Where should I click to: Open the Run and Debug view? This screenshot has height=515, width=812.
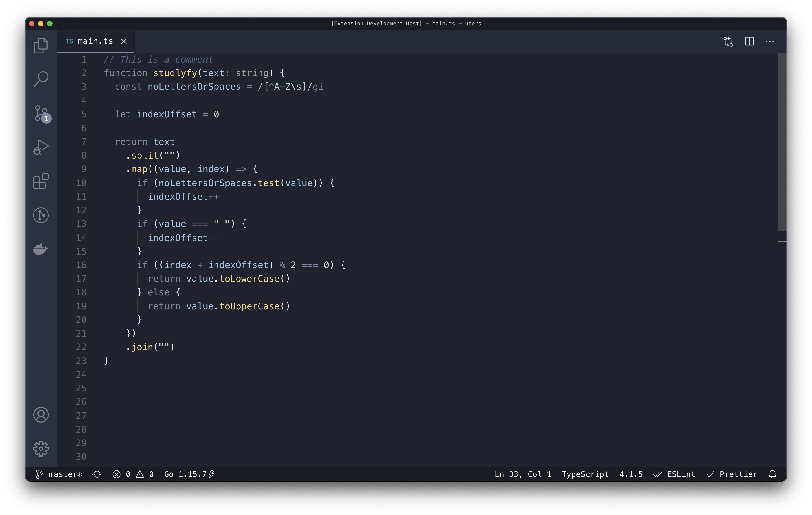pyautogui.click(x=41, y=147)
